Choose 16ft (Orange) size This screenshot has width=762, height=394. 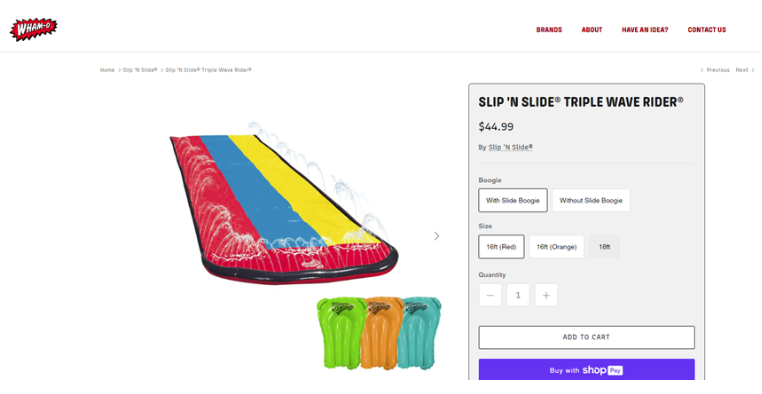(556, 247)
